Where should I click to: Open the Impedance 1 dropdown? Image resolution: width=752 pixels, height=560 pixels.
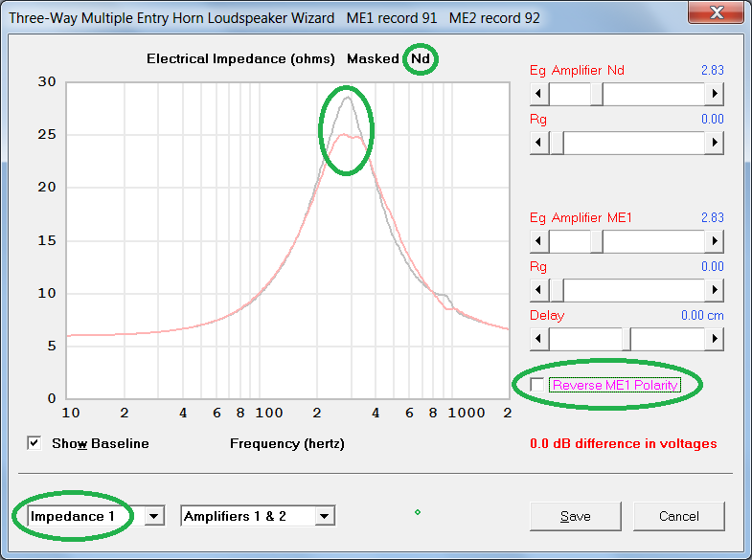click(154, 516)
